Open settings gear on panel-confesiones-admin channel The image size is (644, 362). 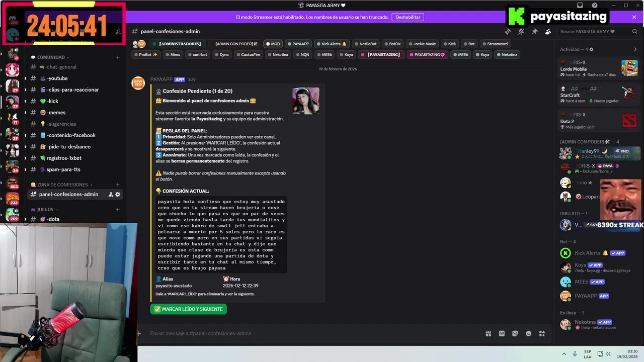118,195
